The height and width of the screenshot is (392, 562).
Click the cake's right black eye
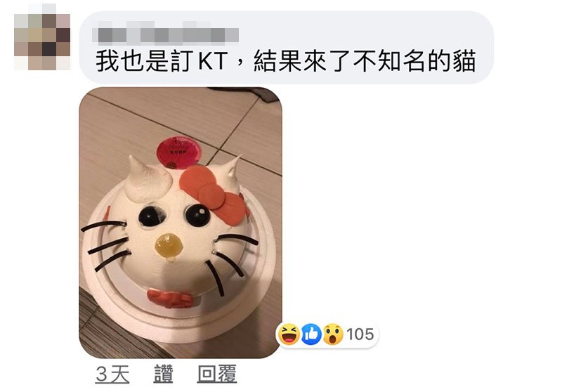pos(198,215)
